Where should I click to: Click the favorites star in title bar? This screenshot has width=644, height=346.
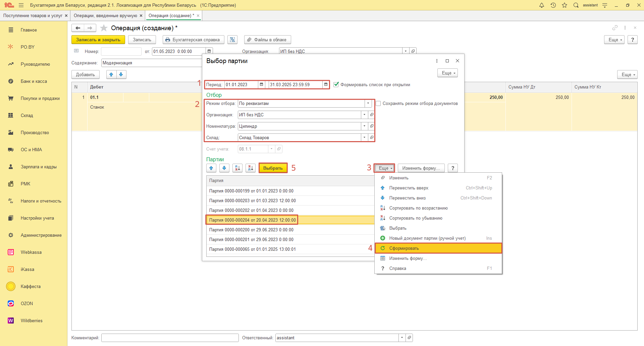(565, 5)
